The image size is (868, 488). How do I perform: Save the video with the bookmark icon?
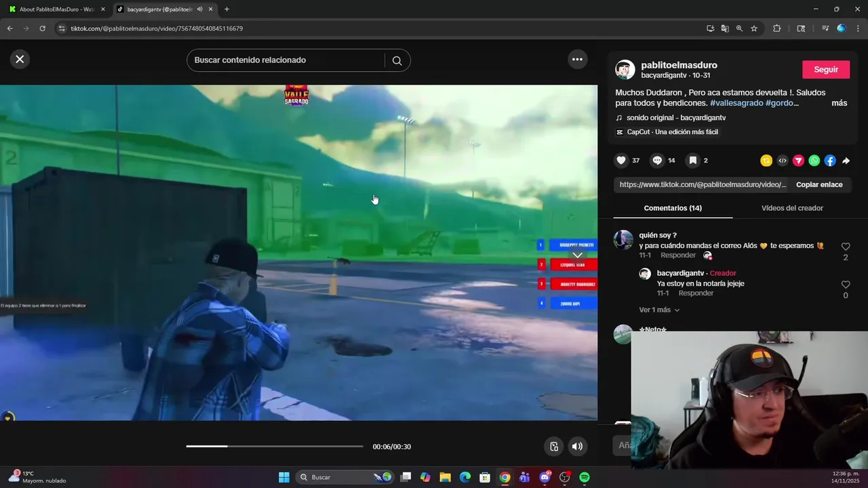click(x=692, y=161)
